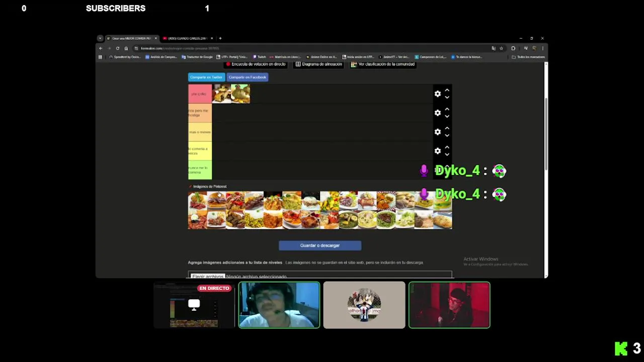Select first food image in red tier
The width and height of the screenshot is (644, 362).
(221, 94)
